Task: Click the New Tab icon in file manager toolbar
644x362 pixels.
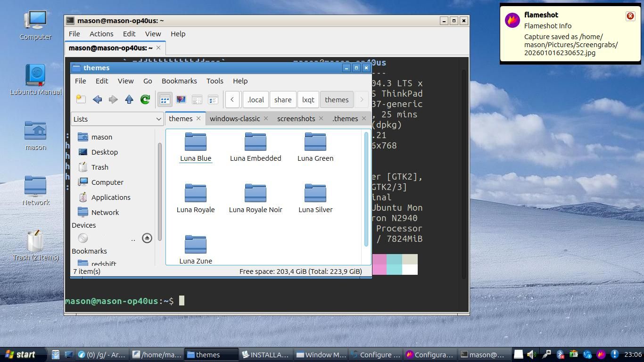Action: (81, 99)
